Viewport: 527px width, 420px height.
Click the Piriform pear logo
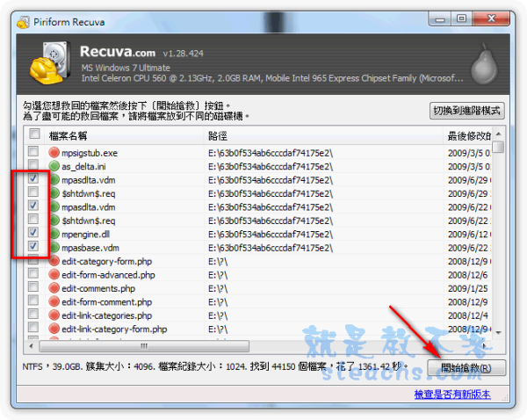point(484,65)
